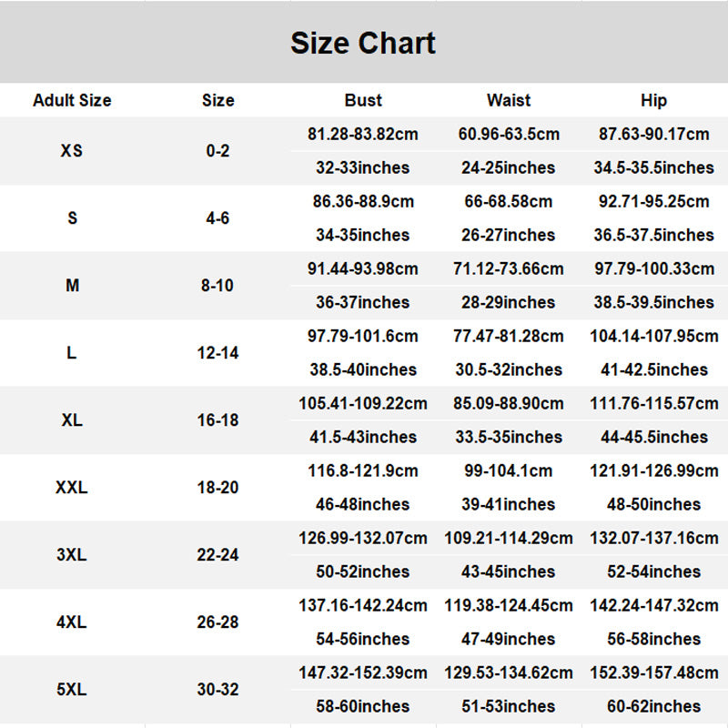Screen dimensions: 728x728
Task: Select the Bust column header
Action: pyautogui.click(x=363, y=100)
